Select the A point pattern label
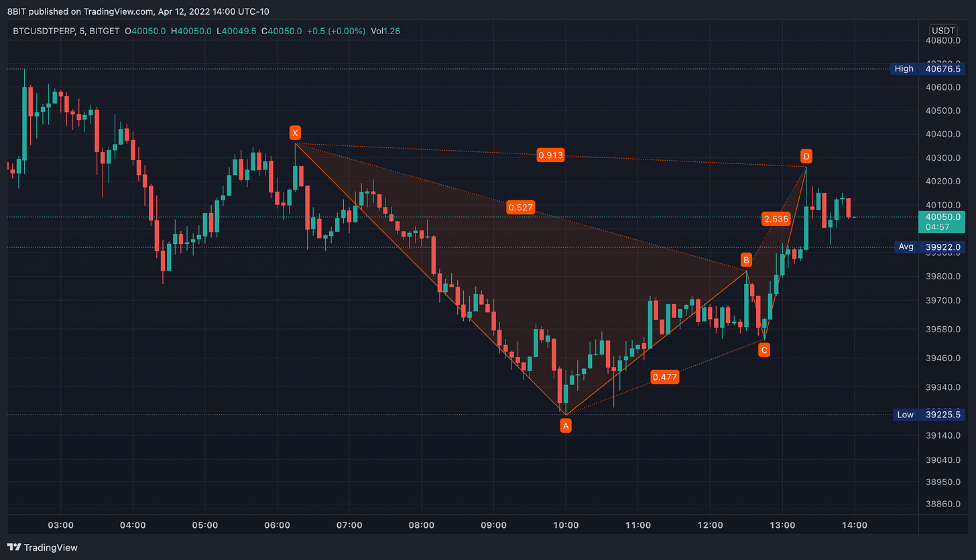This screenshot has height=560, width=976. 566,425
